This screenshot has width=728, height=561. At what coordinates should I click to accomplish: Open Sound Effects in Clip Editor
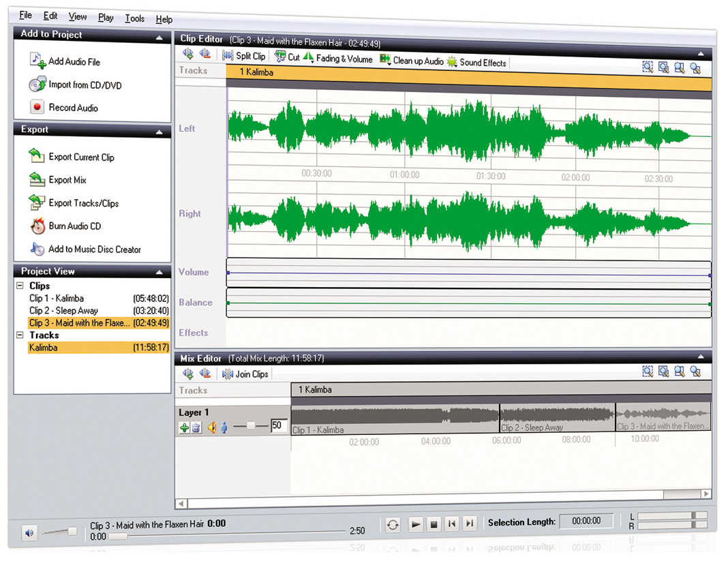click(x=476, y=62)
